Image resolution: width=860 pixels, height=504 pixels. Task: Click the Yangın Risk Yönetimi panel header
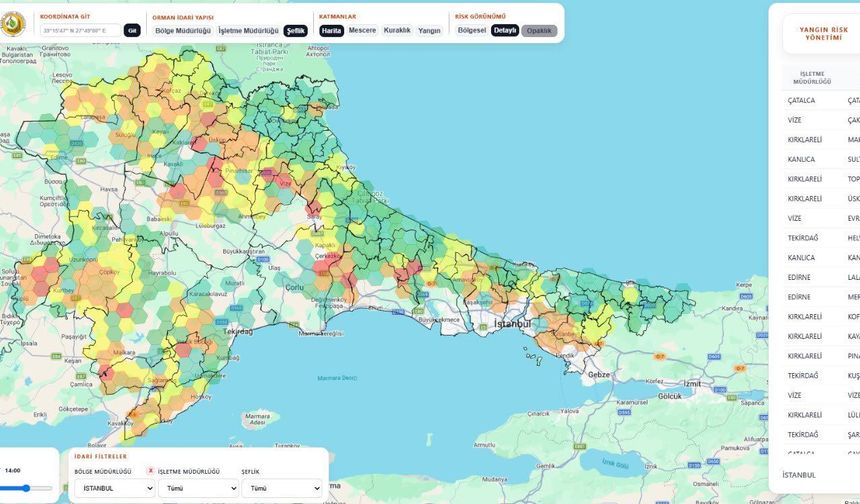(x=823, y=33)
